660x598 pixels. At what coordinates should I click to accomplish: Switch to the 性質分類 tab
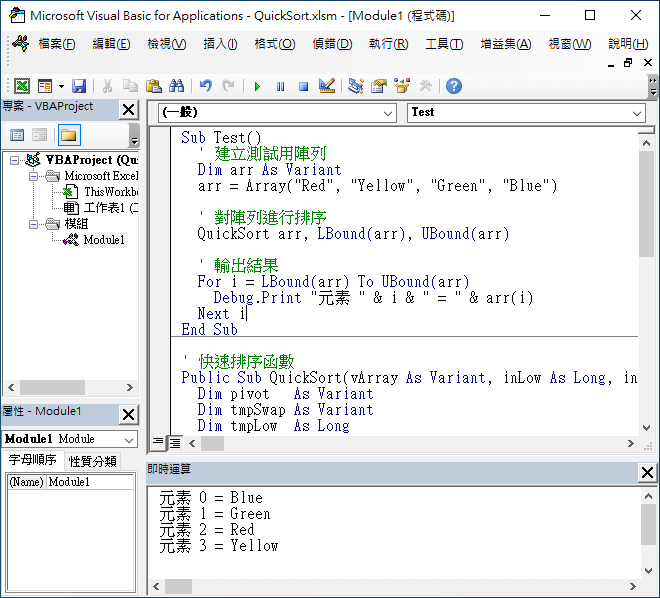[92, 461]
